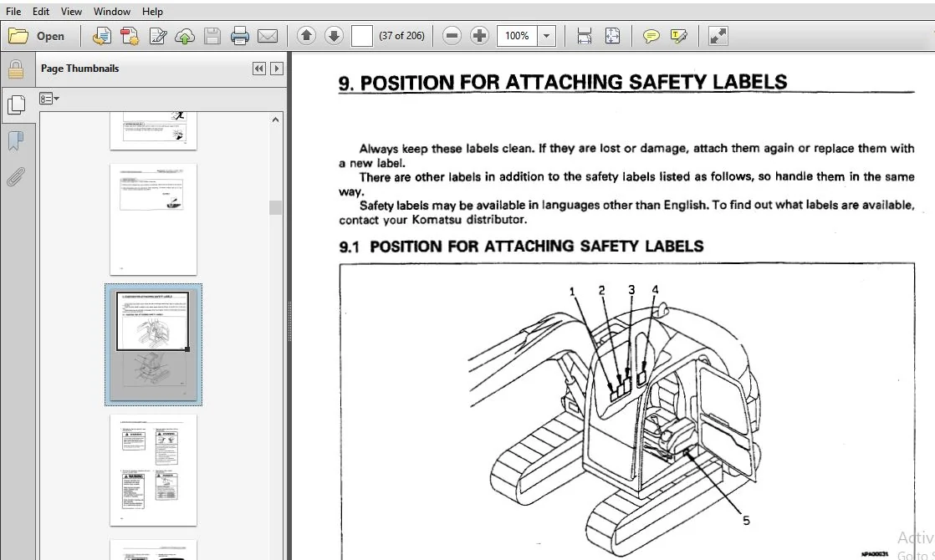The width and height of the screenshot is (935, 560).
Task: Open the Help menu
Action: (152, 12)
